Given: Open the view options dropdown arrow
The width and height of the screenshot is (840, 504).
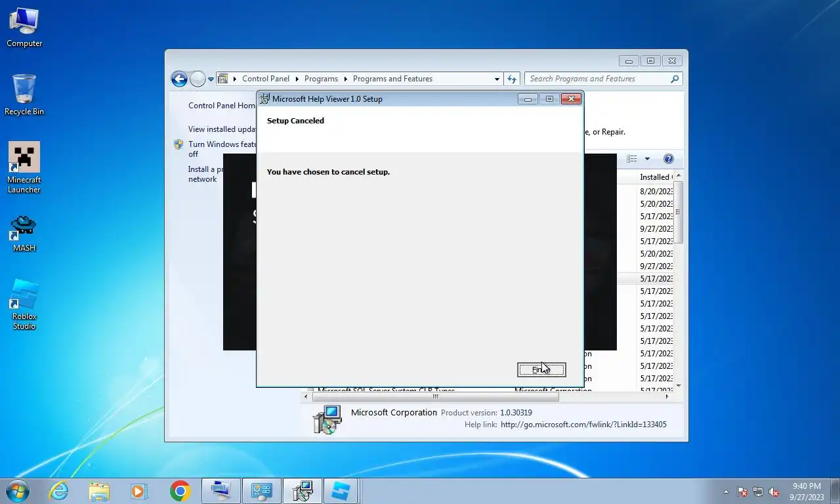Looking at the screenshot, I should pyautogui.click(x=647, y=159).
